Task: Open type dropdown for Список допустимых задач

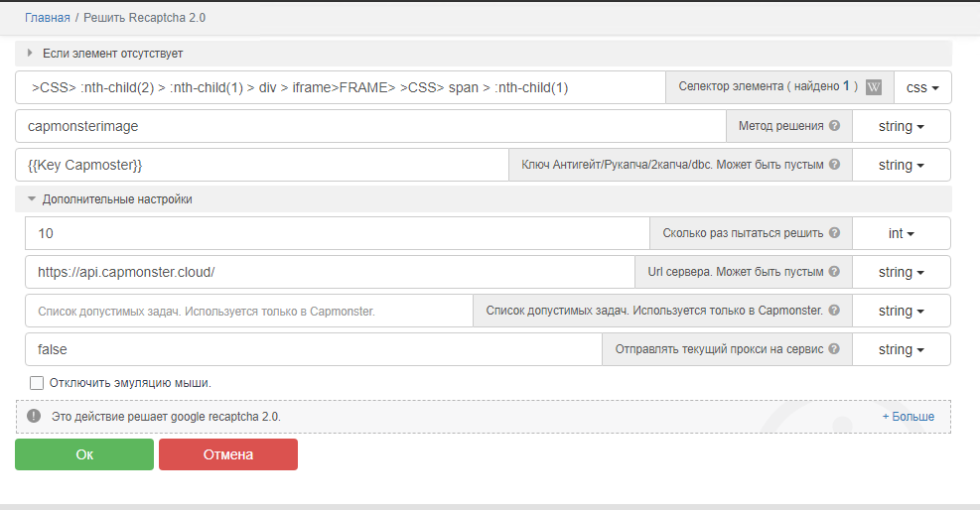Action: coord(901,311)
